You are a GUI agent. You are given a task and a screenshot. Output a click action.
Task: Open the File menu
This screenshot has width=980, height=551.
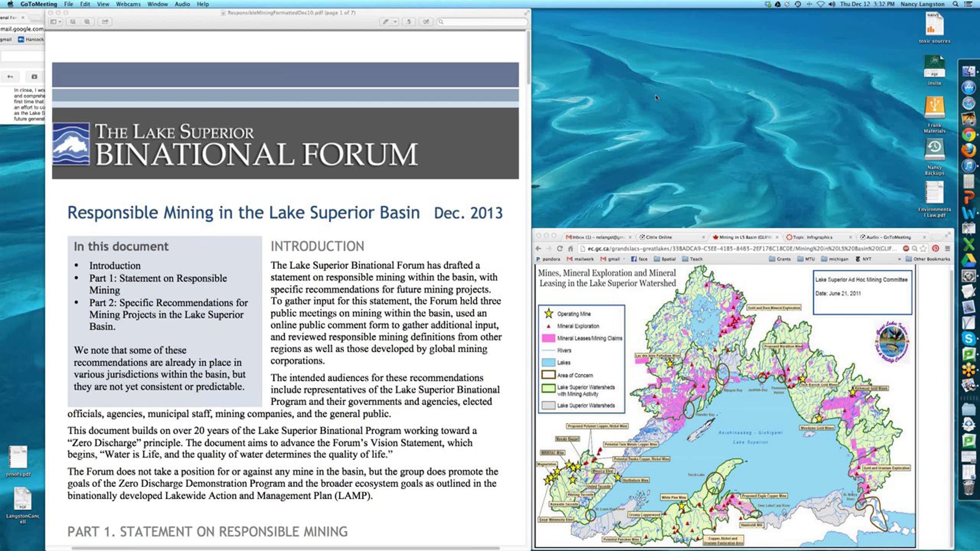pos(68,4)
